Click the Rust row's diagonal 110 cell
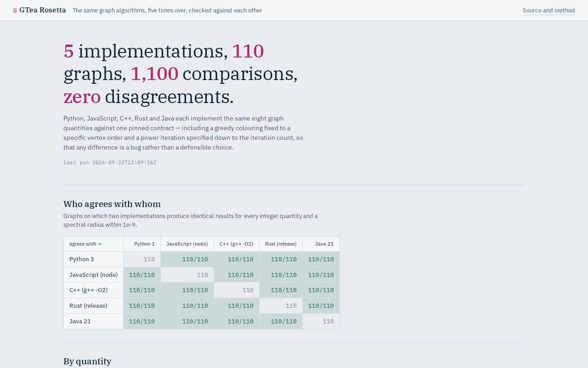This screenshot has width=588, height=368. tap(281, 306)
